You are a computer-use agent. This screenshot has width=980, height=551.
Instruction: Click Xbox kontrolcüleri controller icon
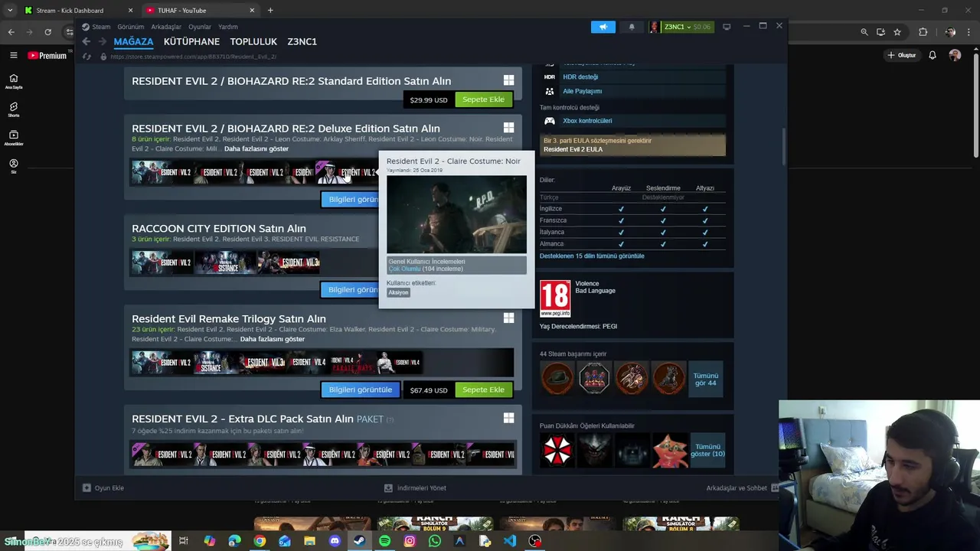(550, 121)
